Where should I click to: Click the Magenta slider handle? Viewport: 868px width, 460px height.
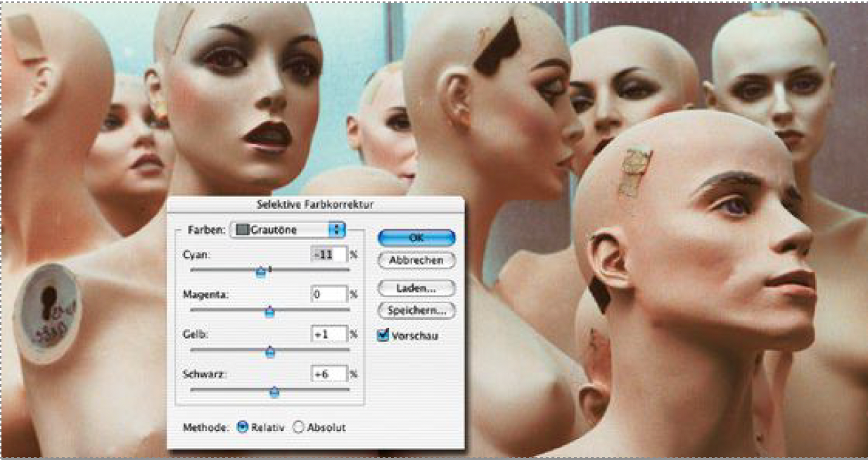(x=269, y=312)
